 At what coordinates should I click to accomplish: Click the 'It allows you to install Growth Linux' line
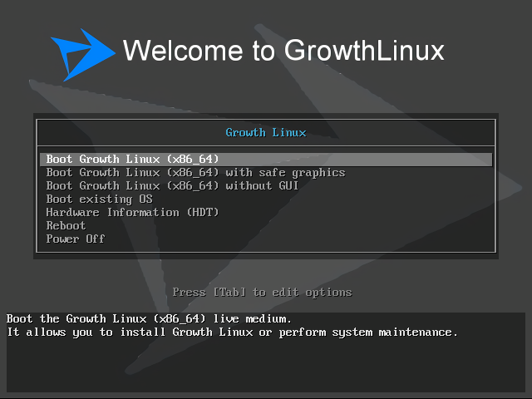pyautogui.click(x=232, y=332)
